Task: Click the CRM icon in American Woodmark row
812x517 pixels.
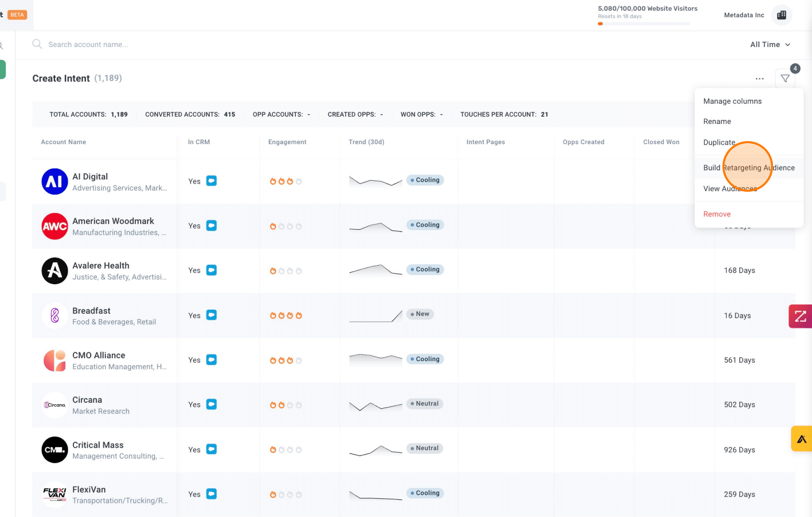Action: (x=211, y=226)
